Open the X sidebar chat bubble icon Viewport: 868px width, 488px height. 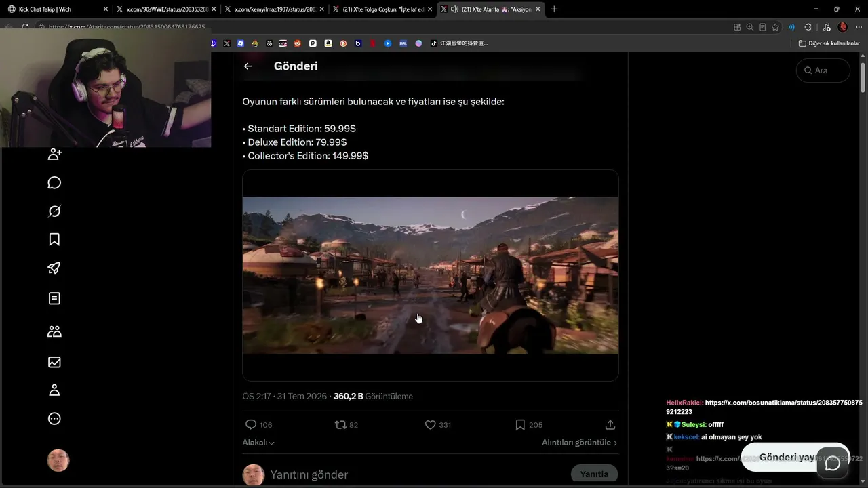pos(55,183)
